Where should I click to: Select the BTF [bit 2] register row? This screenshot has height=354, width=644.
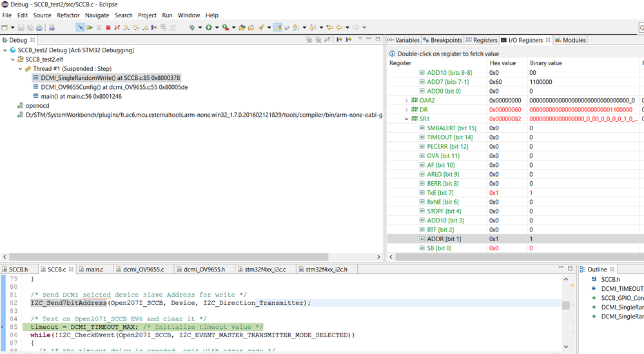(x=515, y=230)
